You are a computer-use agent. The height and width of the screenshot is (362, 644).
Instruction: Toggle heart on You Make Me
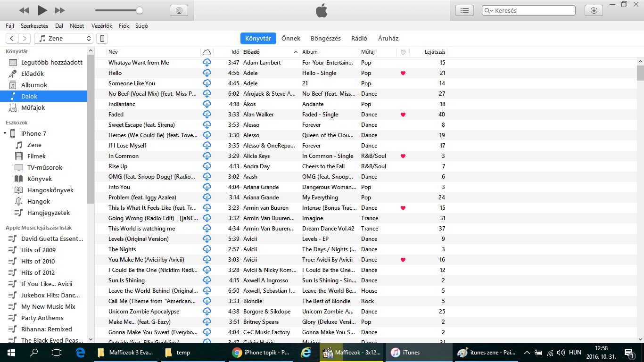click(403, 260)
